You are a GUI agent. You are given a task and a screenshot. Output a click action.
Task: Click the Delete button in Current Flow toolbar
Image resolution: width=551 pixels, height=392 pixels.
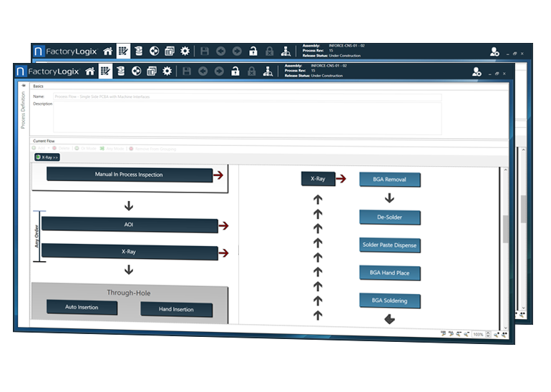click(x=61, y=148)
